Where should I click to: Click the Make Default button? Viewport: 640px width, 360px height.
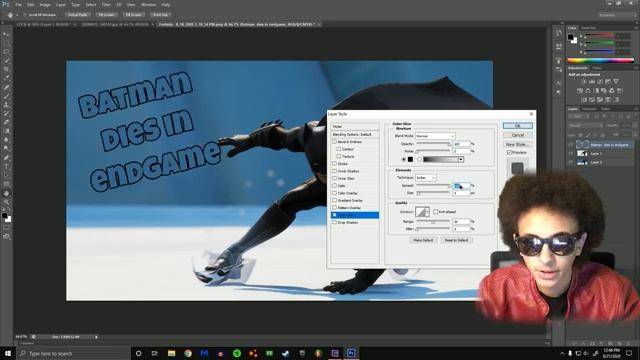(423, 240)
